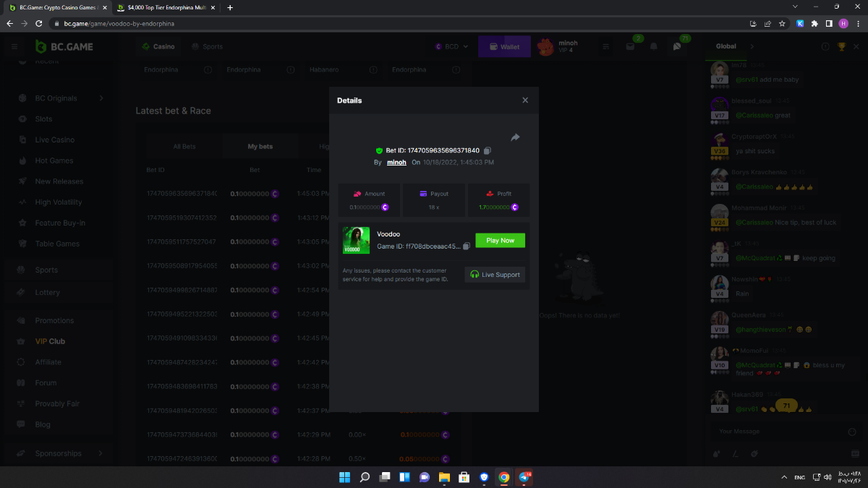
Task: Expand the BCD currency dropdown
Action: [451, 47]
